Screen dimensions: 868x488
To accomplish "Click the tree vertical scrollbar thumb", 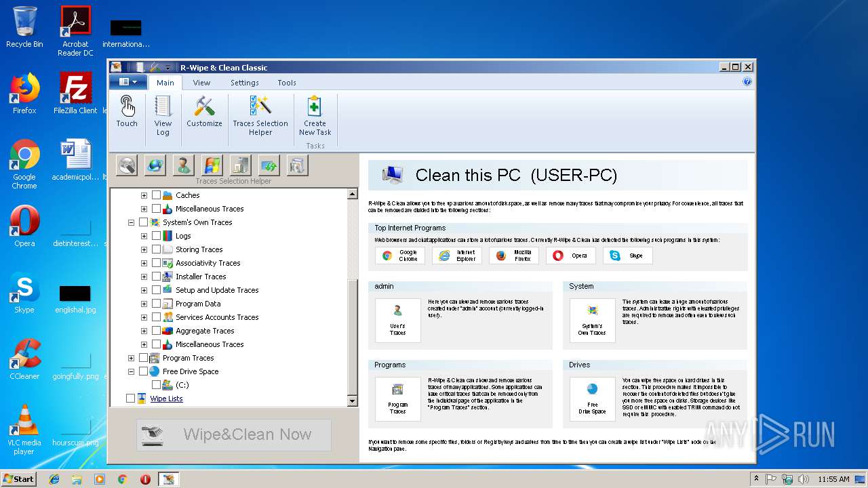I will tap(352, 336).
